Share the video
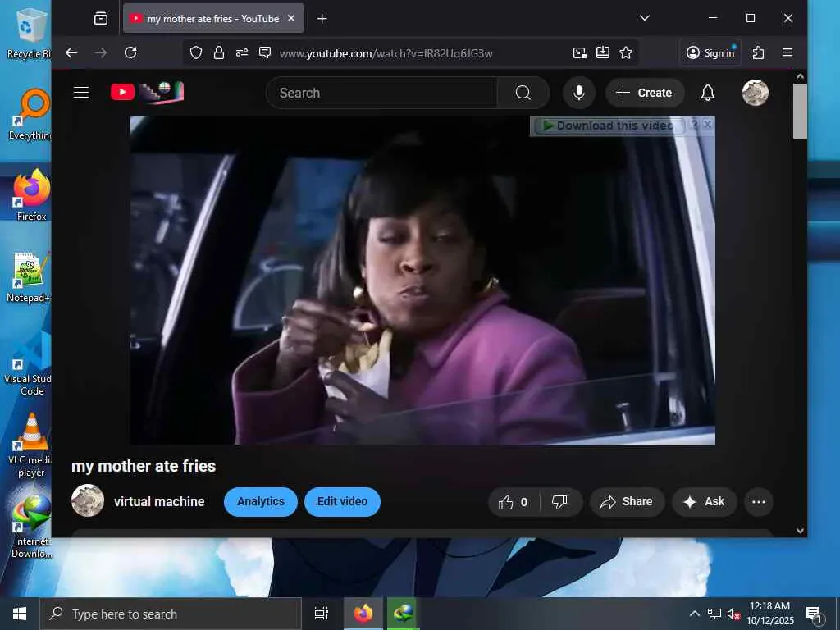This screenshot has width=840, height=630. (x=627, y=502)
